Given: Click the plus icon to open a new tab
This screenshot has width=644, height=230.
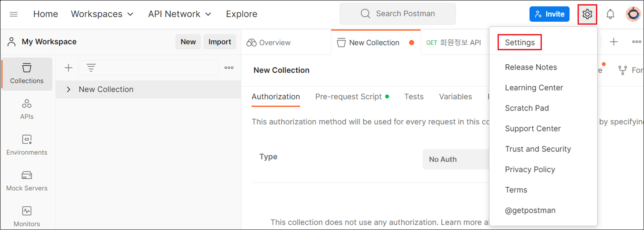Looking at the screenshot, I should 614,42.
